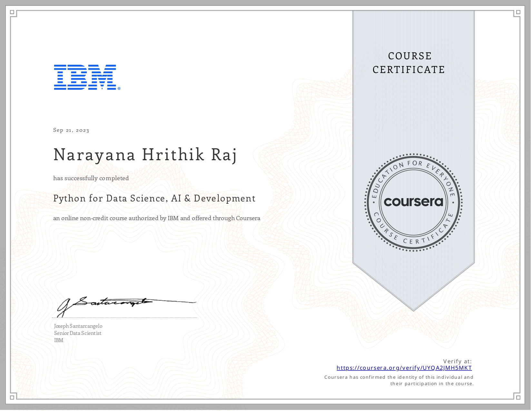Image resolution: width=532 pixels, height=411 pixels.
Task: Select the dotted signature line
Action: point(123,317)
